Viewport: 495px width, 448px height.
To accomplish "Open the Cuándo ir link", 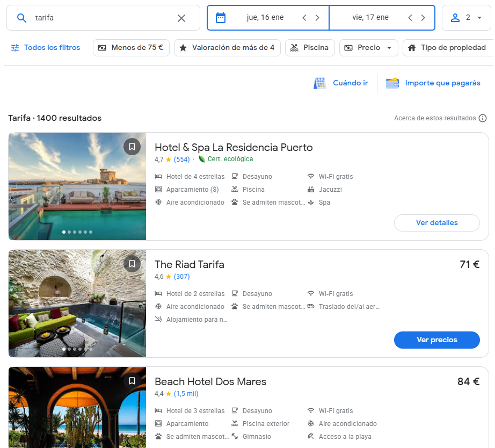I will click(x=351, y=83).
